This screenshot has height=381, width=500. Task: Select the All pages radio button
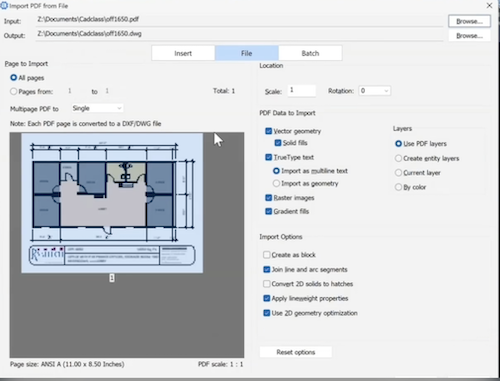pos(13,78)
